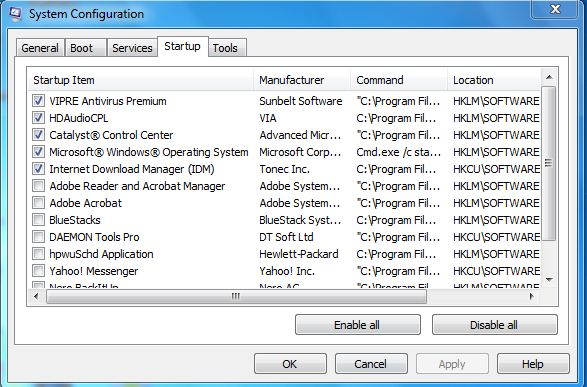Uncheck the HDAudioCPL checkbox
This screenshot has height=387, width=587.
tap(38, 118)
